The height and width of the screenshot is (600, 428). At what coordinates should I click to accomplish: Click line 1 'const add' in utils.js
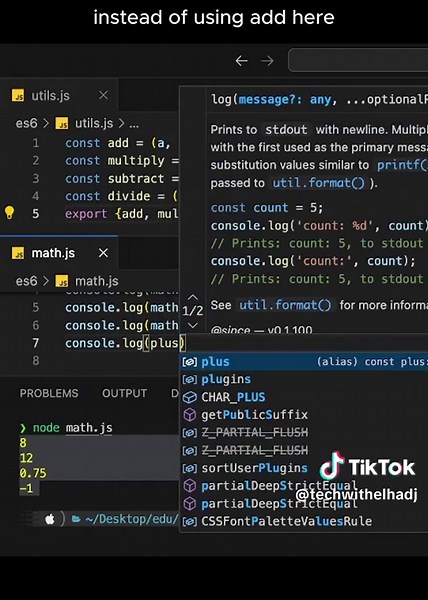click(117, 143)
